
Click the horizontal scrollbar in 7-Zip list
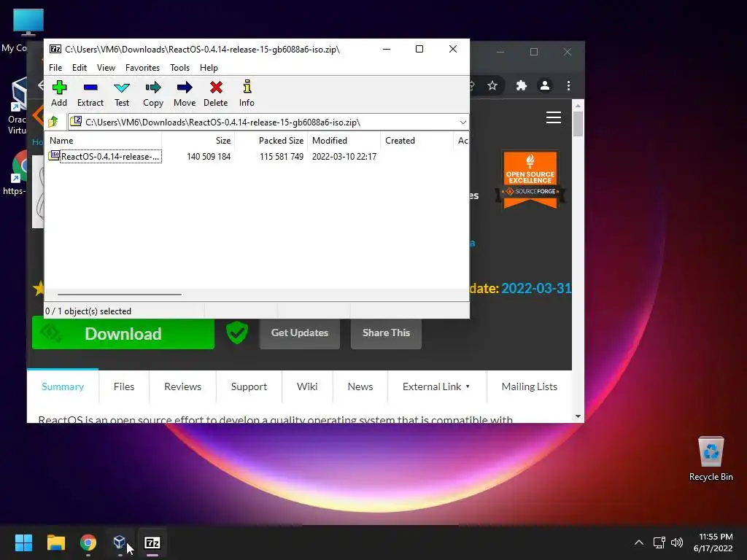tap(120, 295)
